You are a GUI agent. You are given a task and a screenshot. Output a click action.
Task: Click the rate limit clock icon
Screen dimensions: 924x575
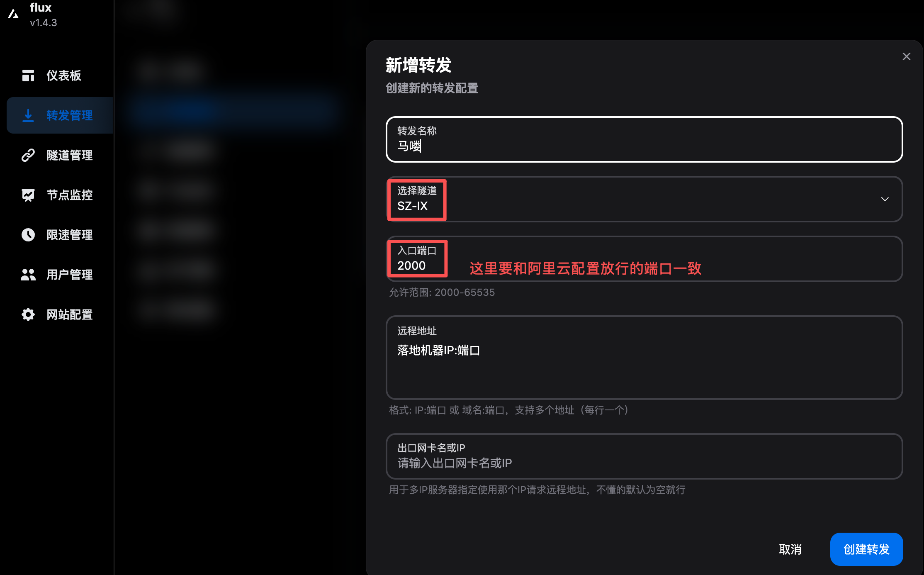pos(28,235)
